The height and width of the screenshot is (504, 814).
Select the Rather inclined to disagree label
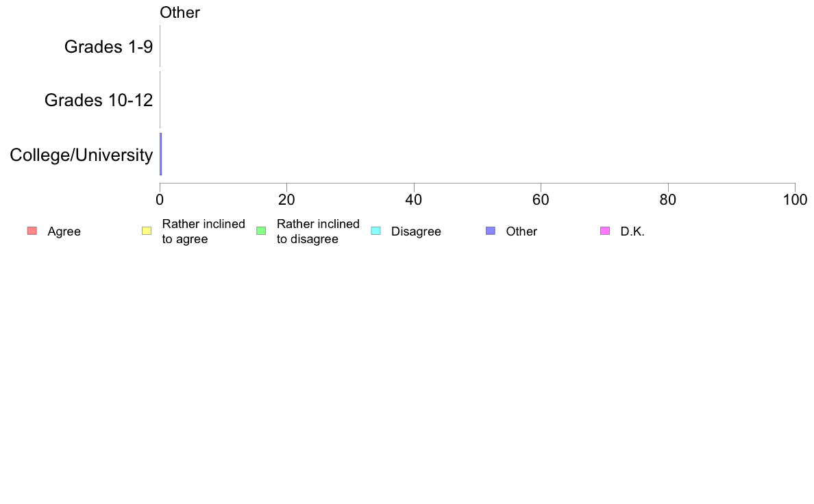click(x=318, y=231)
